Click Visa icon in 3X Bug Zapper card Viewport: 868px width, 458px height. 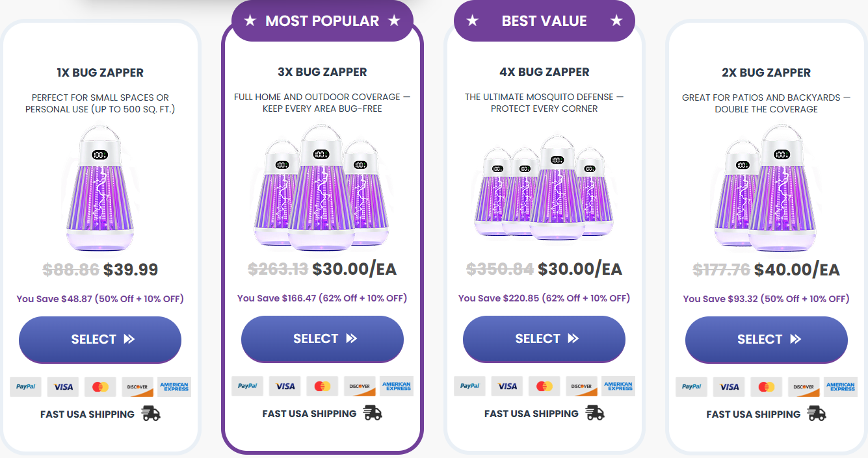(285, 387)
